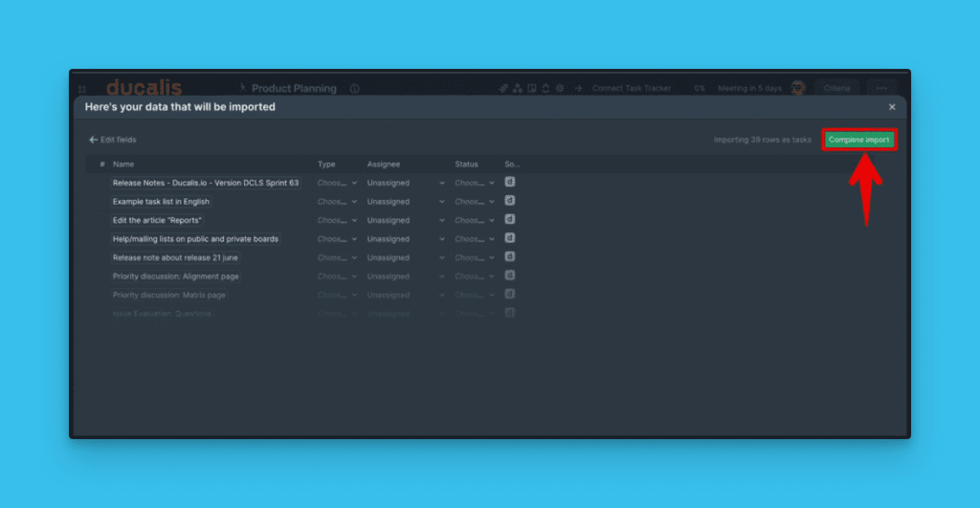The width and height of the screenshot is (980, 508).
Task: Expand Type dropdown for Help/mailing lists row
Action: (337, 239)
